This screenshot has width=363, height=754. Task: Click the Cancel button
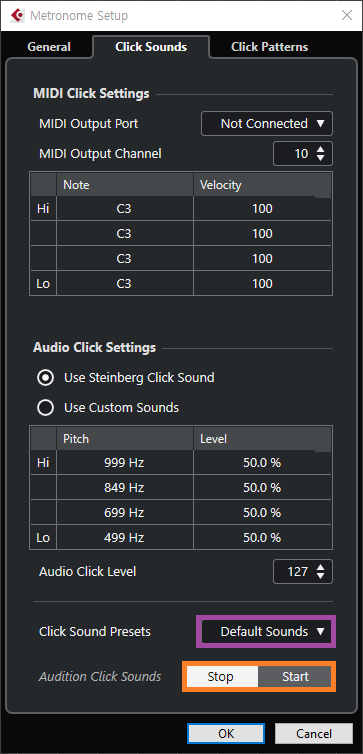click(313, 733)
